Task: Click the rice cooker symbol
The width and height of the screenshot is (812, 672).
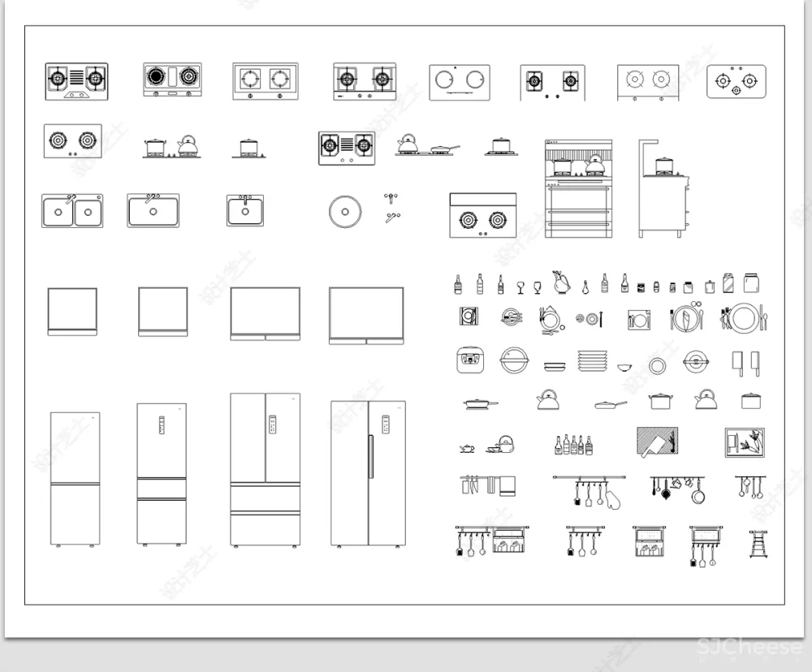Action: tap(472, 361)
